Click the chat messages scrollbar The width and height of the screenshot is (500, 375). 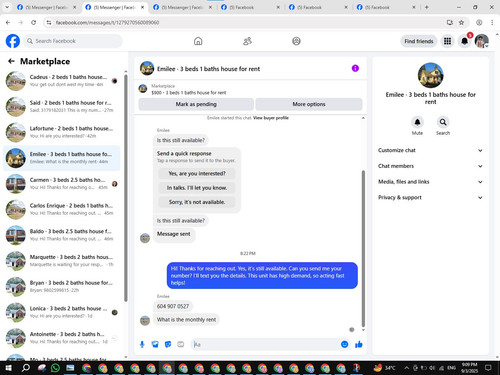pos(363,249)
